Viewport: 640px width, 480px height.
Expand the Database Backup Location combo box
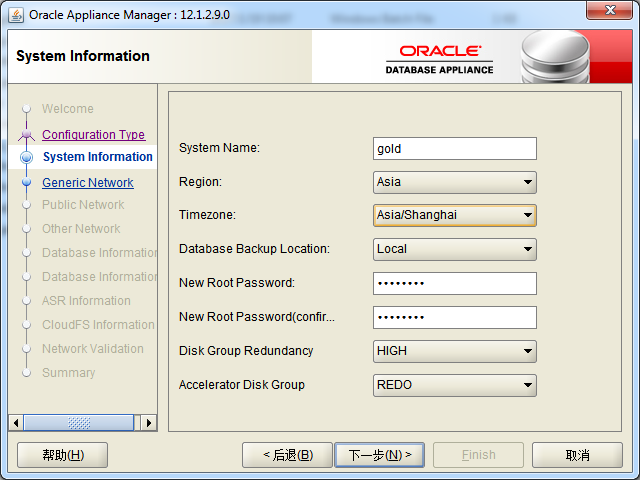pos(455,249)
